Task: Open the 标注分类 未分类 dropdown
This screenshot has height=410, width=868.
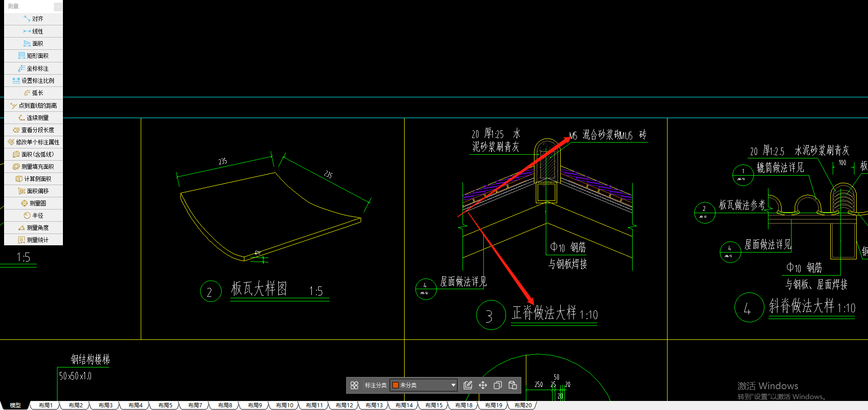Action: click(x=424, y=385)
